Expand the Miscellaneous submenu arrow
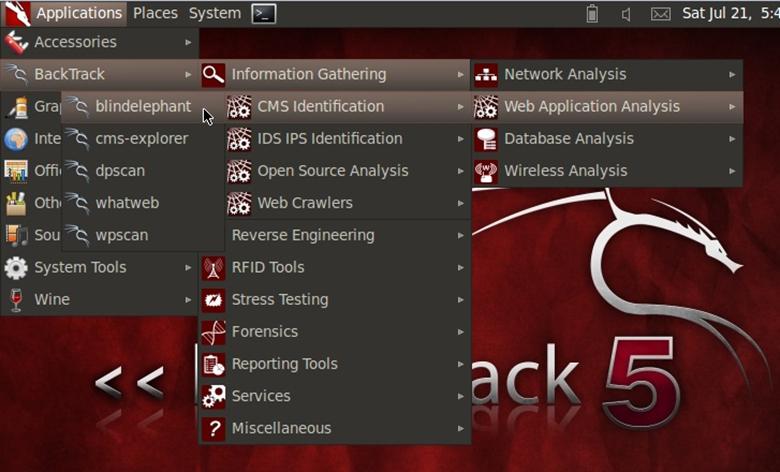 [x=461, y=428]
